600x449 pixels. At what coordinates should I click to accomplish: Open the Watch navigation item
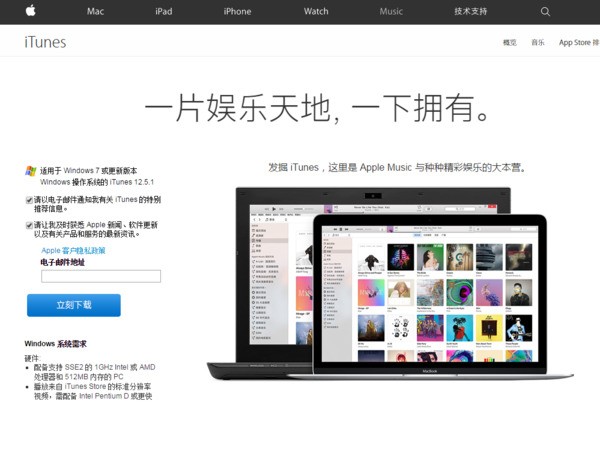tap(316, 11)
